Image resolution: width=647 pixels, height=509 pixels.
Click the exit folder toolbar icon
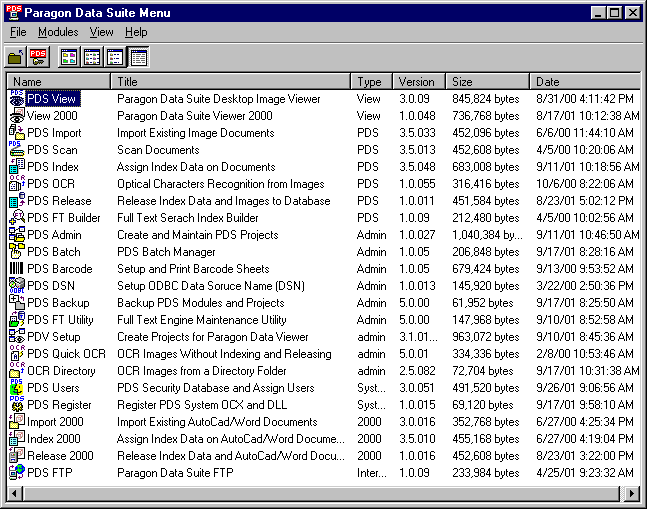coord(16,57)
